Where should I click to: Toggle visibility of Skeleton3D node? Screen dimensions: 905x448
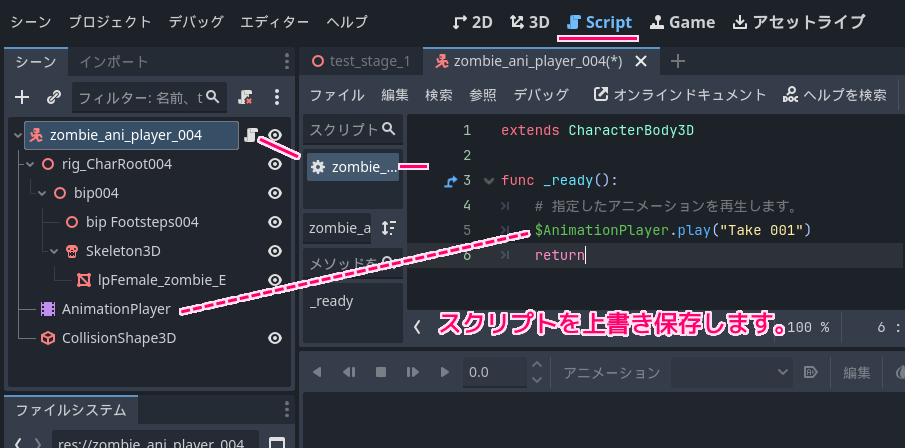274,251
